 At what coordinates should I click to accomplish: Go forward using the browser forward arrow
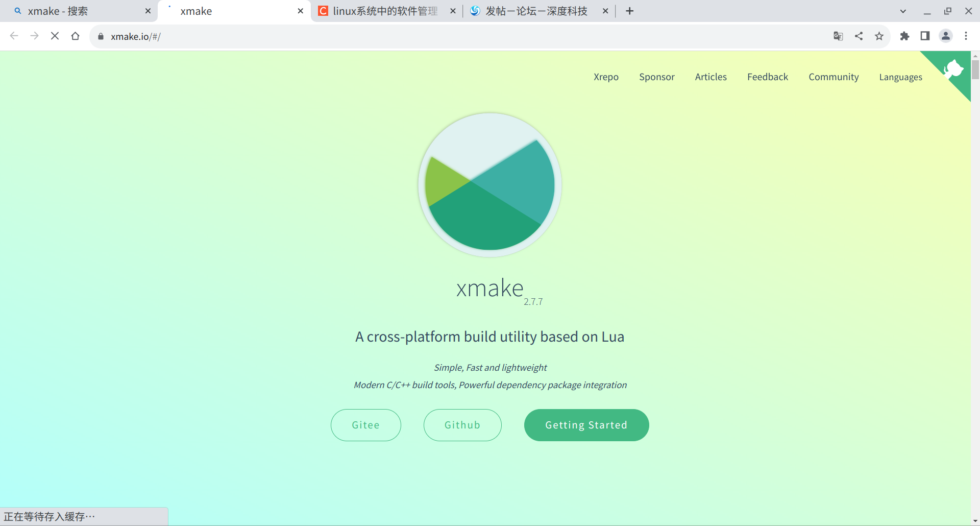click(x=34, y=36)
